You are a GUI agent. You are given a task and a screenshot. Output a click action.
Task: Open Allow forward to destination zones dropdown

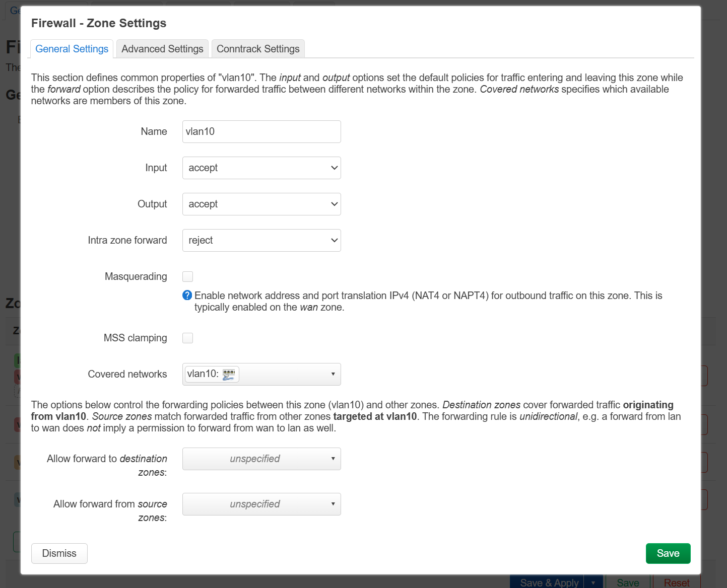(261, 459)
